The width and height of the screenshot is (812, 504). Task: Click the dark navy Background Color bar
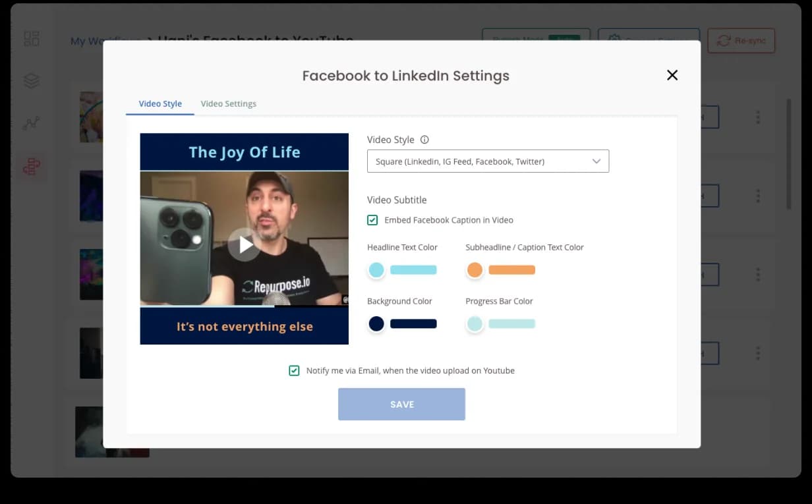click(413, 323)
